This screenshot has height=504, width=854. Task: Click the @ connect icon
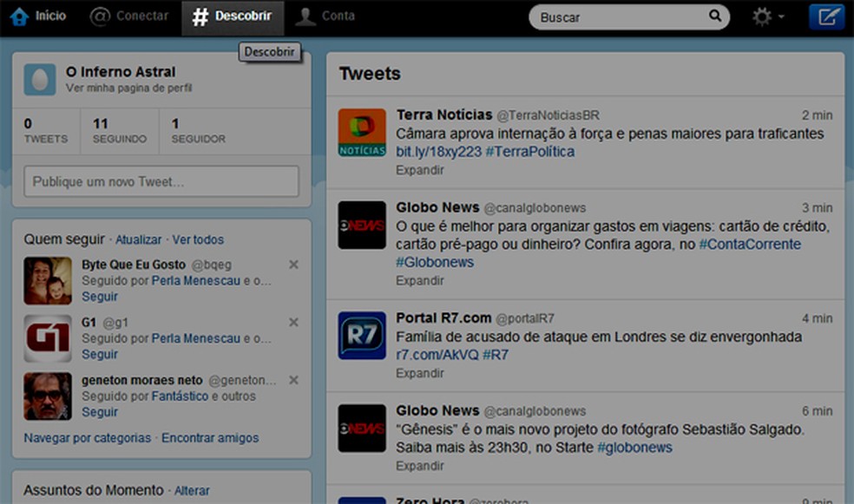tap(100, 16)
